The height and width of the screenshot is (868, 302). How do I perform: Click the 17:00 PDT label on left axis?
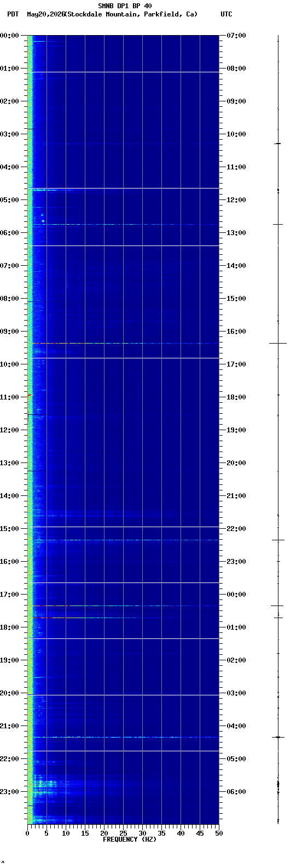[x=9, y=595]
